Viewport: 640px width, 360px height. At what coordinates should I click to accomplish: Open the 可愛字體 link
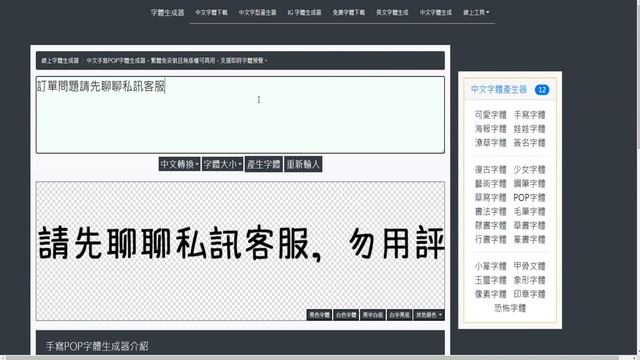click(490, 115)
